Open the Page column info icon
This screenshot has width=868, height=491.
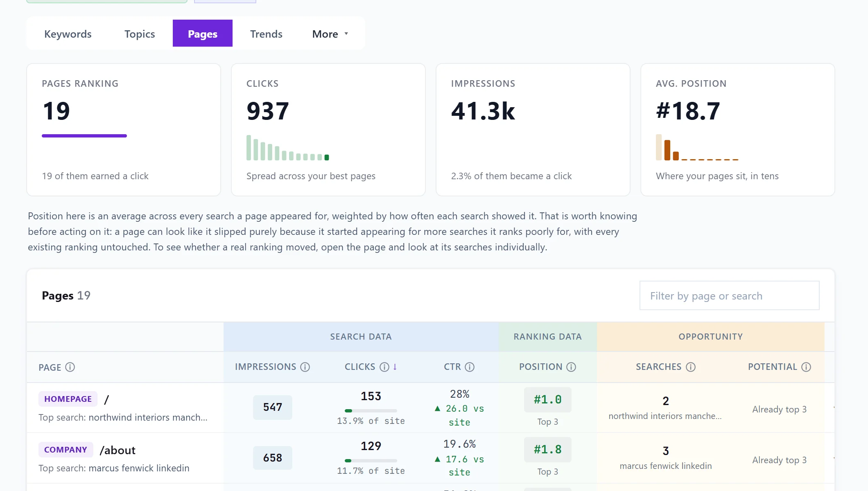[x=70, y=367]
